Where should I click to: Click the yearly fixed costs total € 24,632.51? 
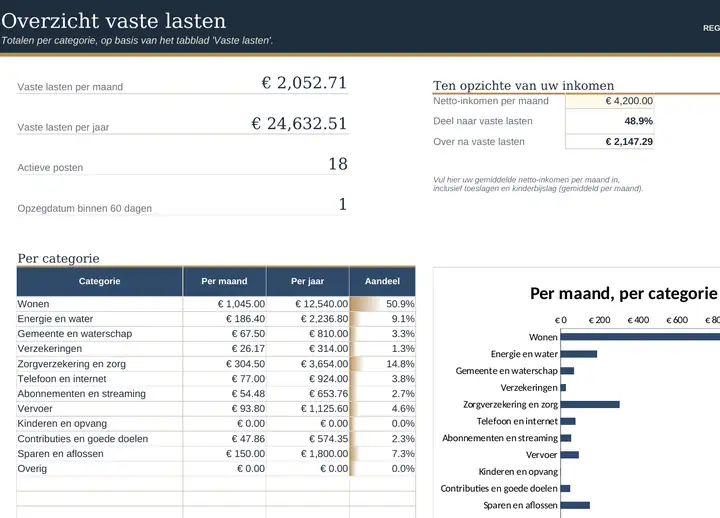(299, 123)
